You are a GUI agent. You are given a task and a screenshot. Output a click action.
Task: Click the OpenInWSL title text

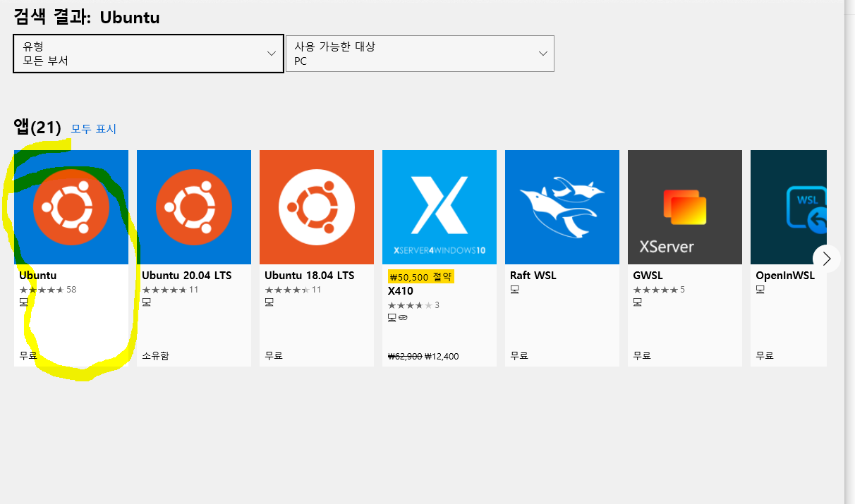[x=785, y=276]
